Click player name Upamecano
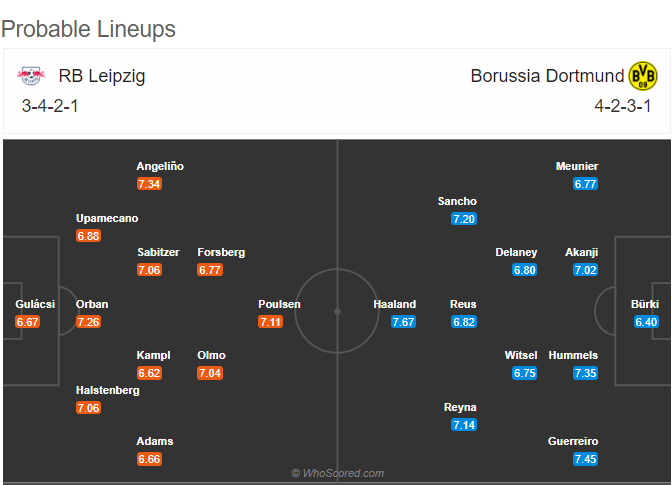 [107, 219]
